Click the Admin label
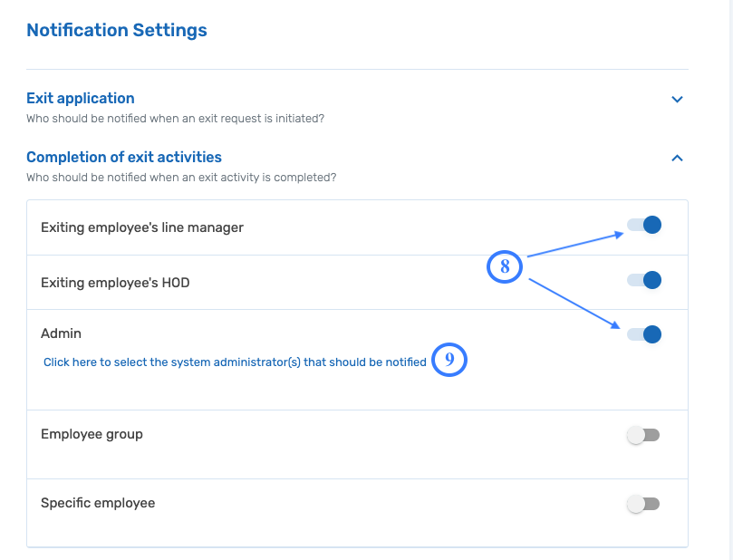 pos(60,333)
